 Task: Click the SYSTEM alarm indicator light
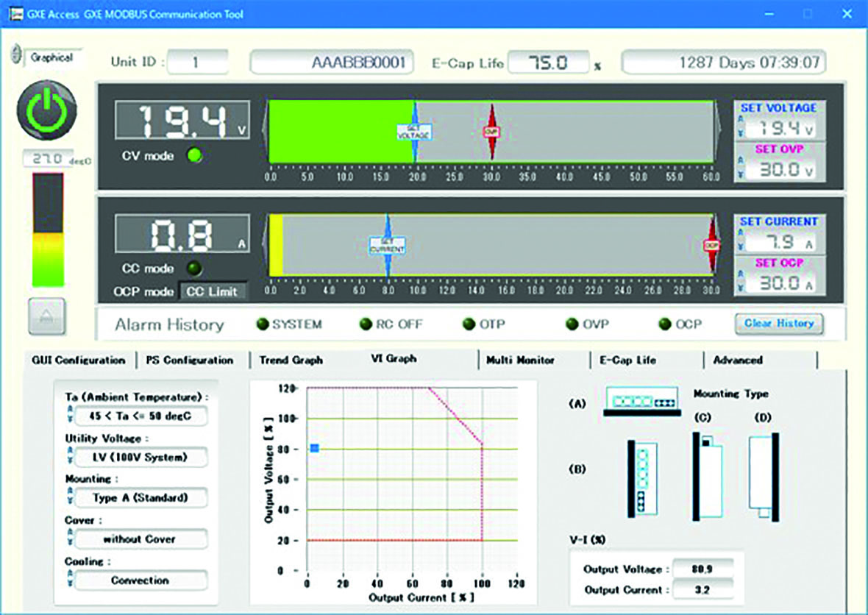pos(263,324)
